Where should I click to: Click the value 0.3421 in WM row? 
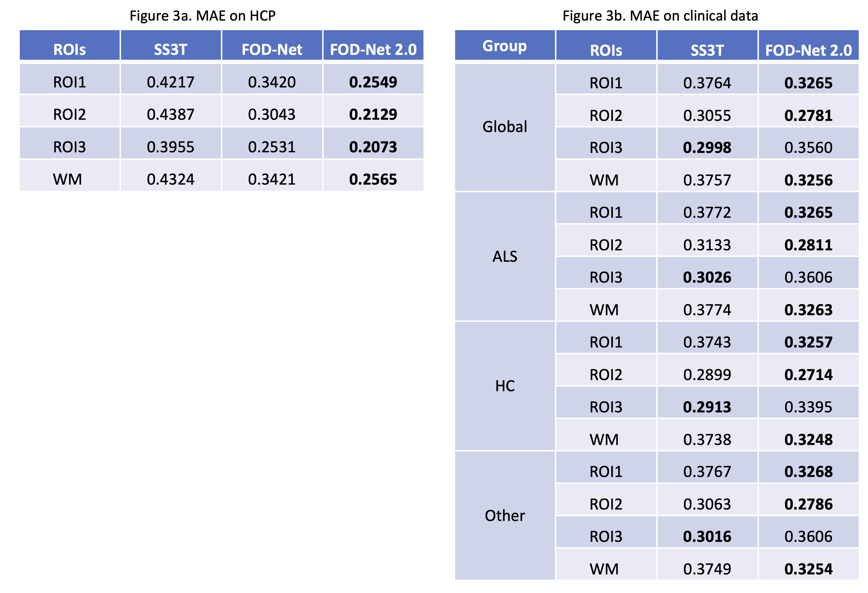(272, 180)
